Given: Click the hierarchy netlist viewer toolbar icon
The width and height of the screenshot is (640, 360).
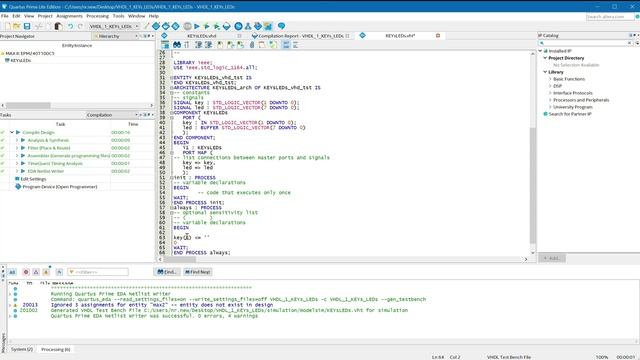Looking at the screenshot, I should tap(248, 26).
